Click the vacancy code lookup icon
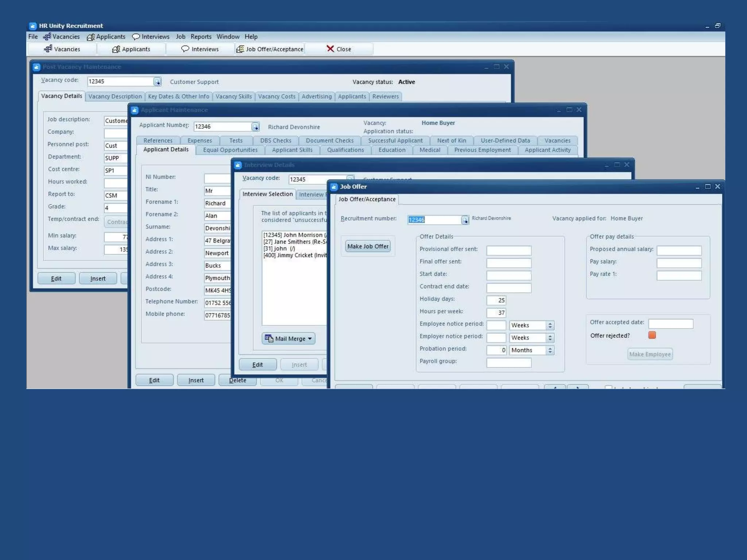 157,82
